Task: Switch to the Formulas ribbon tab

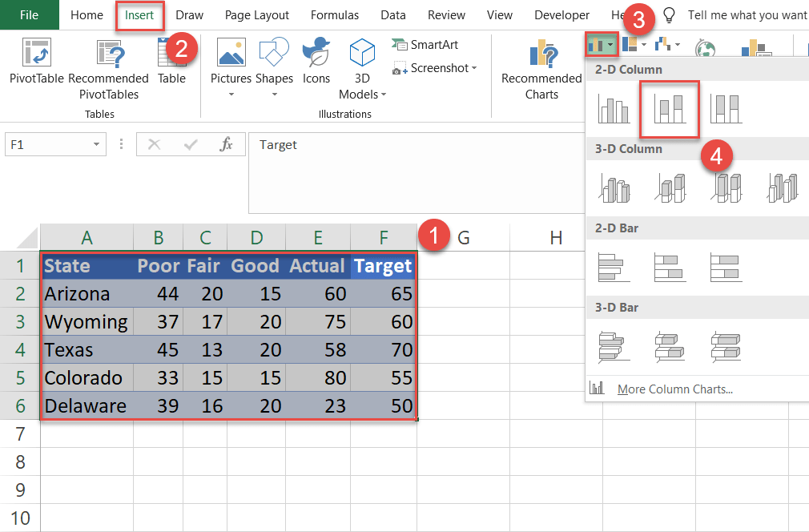Action: (x=334, y=14)
